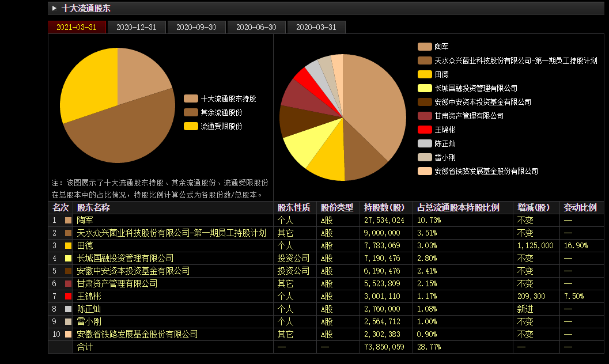Click the 合计 total row label
609x364 pixels.
[x=85, y=347]
